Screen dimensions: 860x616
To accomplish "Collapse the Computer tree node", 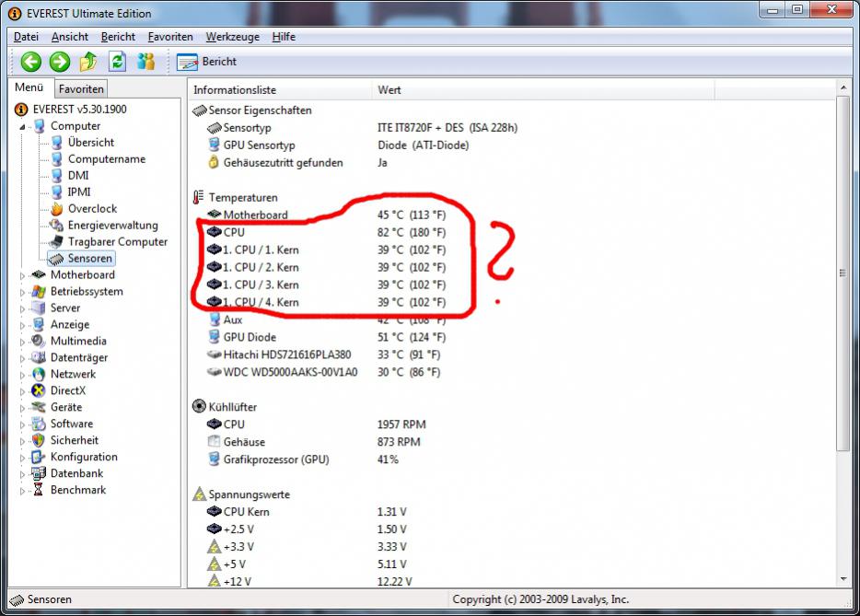I will pos(22,127).
